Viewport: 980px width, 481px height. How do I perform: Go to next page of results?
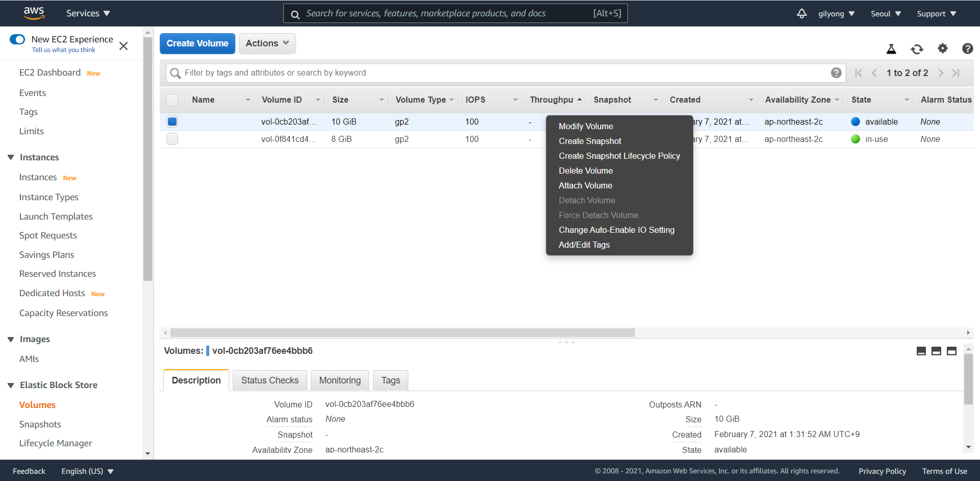tap(941, 73)
